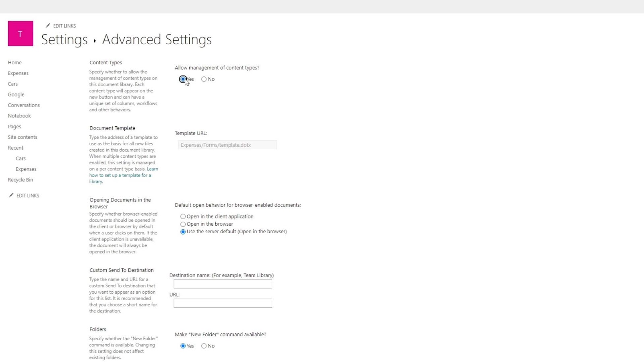The image size is (644, 362).
Task: Click the Destination name input field
Action: [223, 284]
